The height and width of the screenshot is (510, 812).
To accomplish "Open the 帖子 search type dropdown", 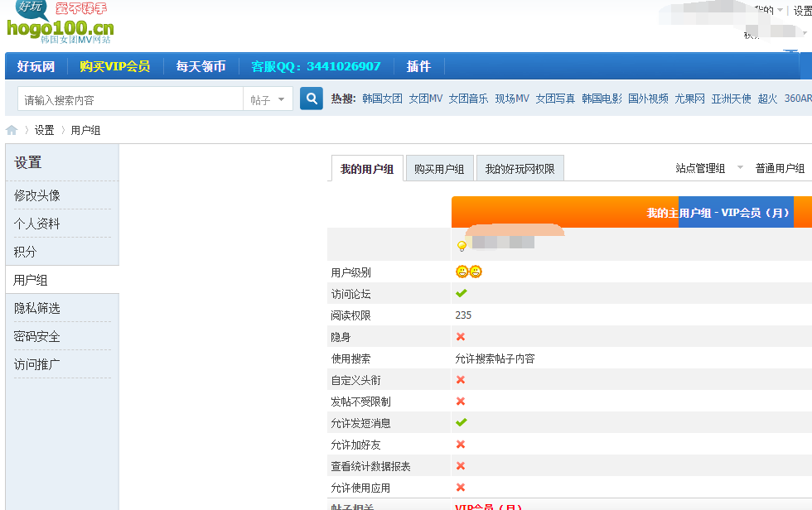I will tap(268, 99).
